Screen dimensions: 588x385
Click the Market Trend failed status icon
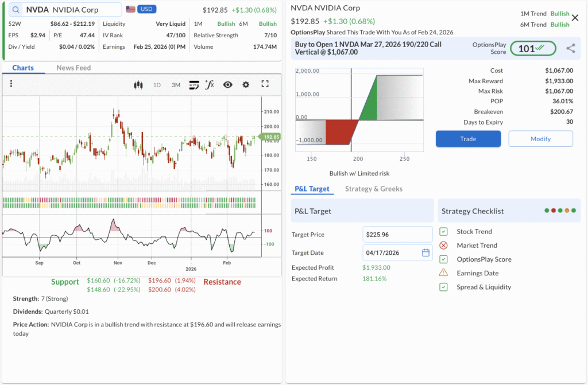[443, 246]
